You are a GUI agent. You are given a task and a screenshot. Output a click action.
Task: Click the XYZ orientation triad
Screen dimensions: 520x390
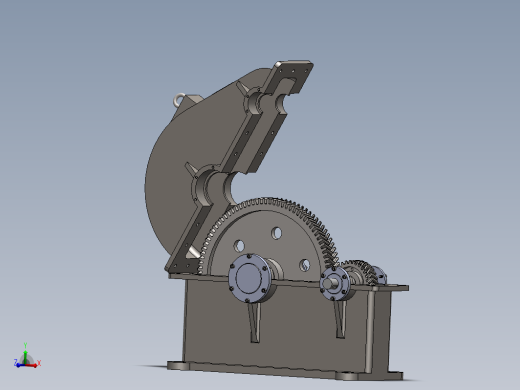point(27,356)
